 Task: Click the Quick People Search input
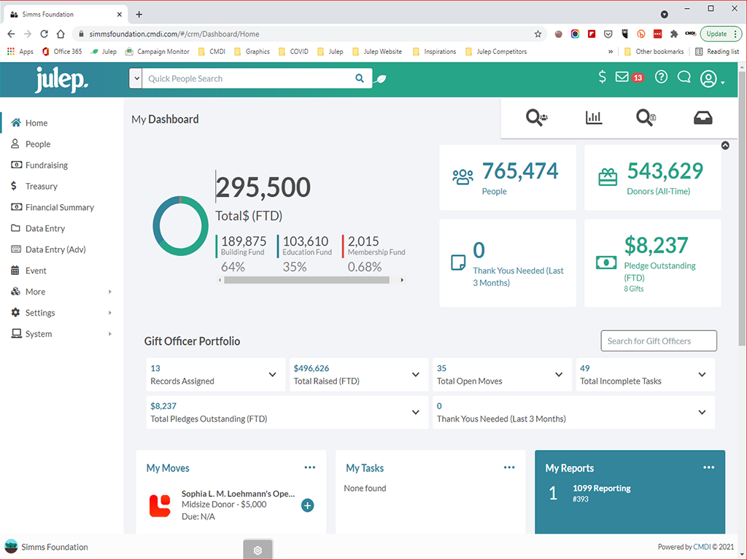[250, 79]
